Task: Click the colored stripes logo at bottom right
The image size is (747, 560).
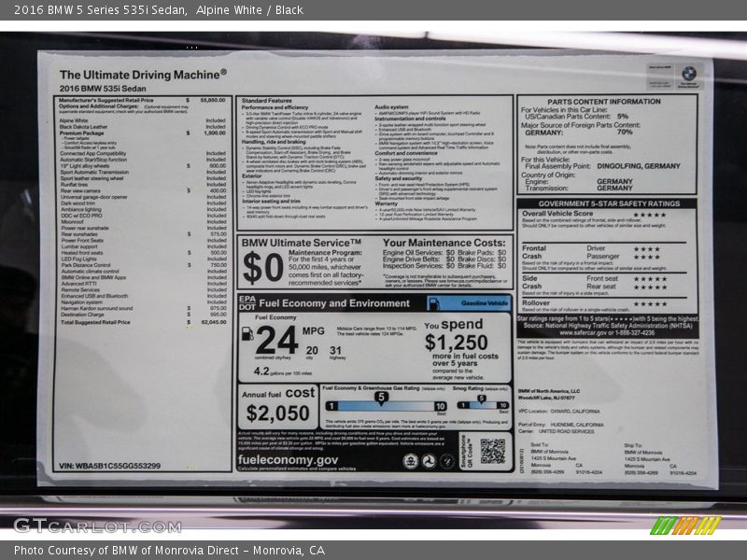Action: pyautogui.click(x=685, y=525)
